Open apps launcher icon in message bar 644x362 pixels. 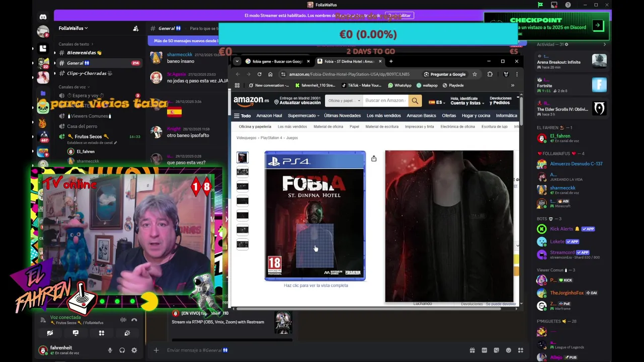[521, 350]
